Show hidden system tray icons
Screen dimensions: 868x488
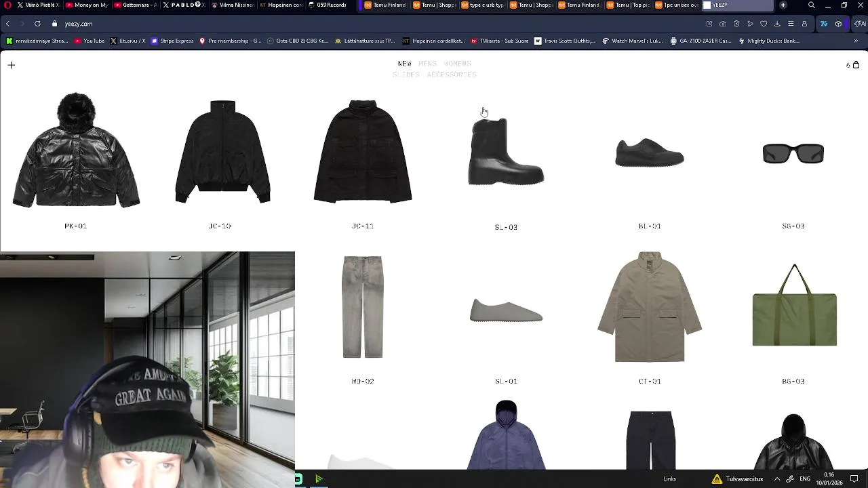(x=777, y=479)
